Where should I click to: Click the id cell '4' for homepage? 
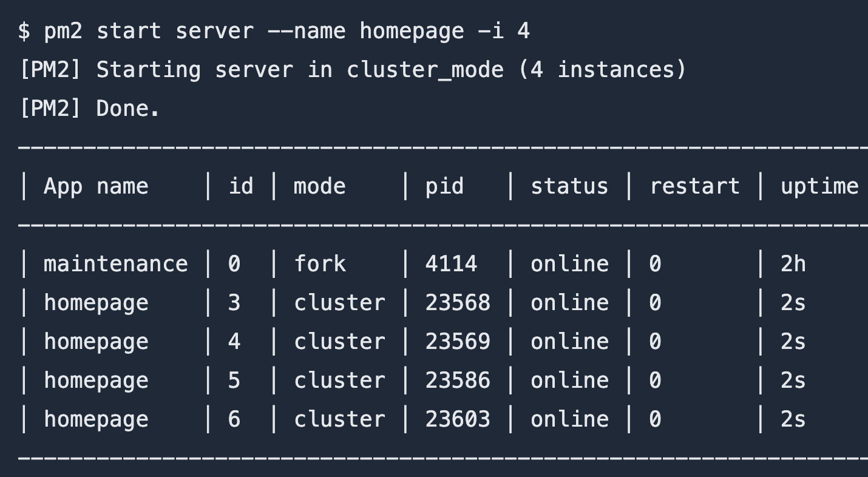tap(234, 342)
